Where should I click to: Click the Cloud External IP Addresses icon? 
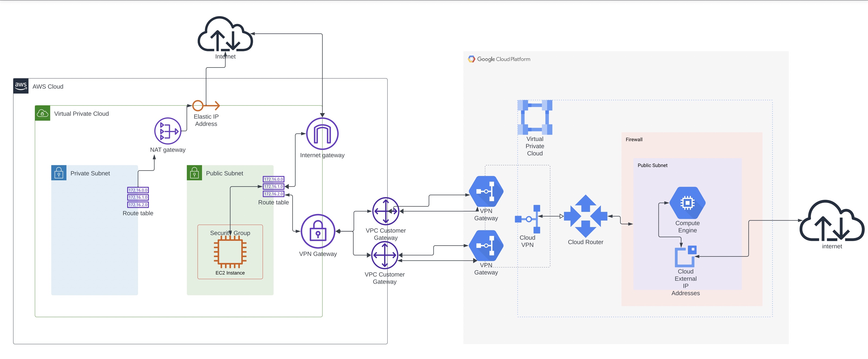685,256
